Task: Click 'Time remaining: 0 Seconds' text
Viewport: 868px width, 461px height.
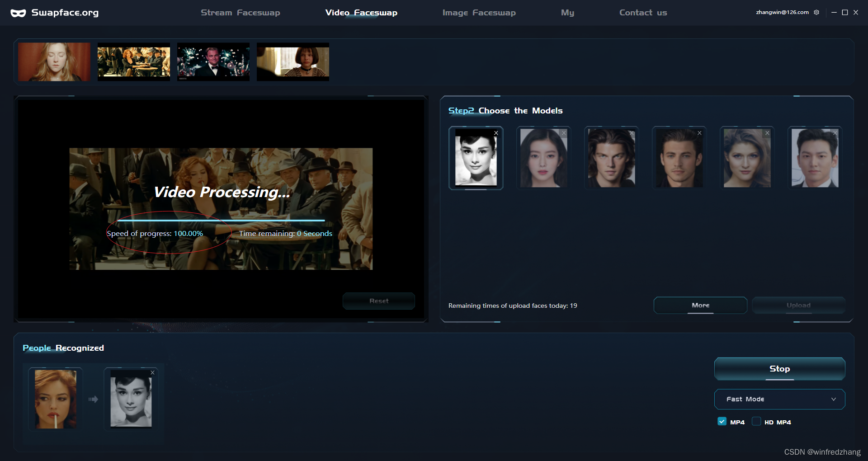Action: coord(286,234)
